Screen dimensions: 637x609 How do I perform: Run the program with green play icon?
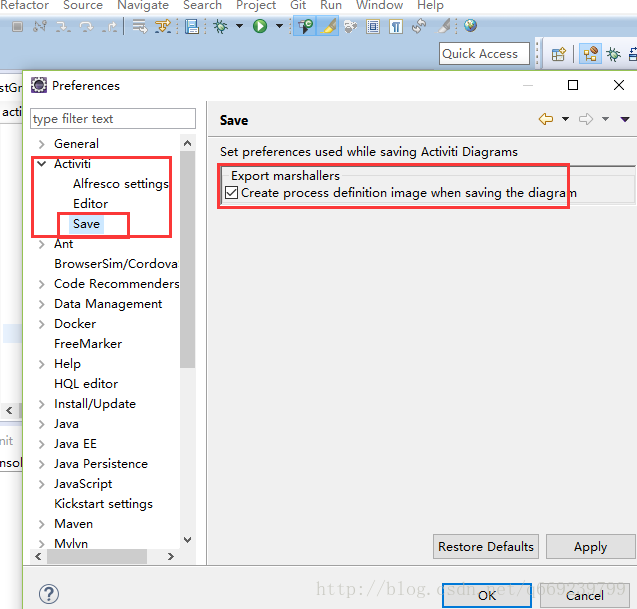point(260,27)
